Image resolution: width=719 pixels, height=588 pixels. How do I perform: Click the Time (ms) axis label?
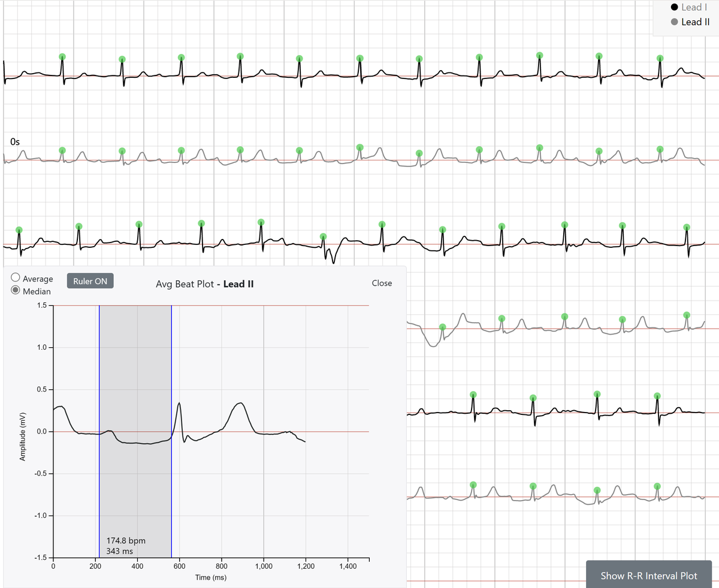[x=211, y=577]
